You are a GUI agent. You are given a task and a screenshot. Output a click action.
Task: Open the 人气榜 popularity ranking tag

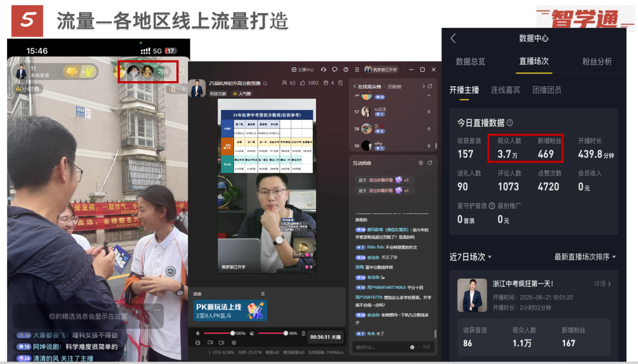pyautogui.click(x=241, y=94)
